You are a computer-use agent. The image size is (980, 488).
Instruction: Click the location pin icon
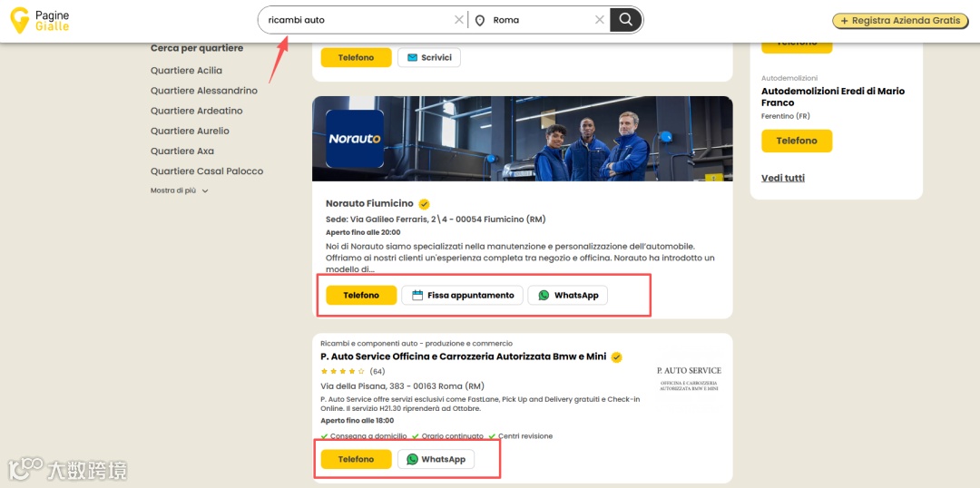tap(480, 21)
